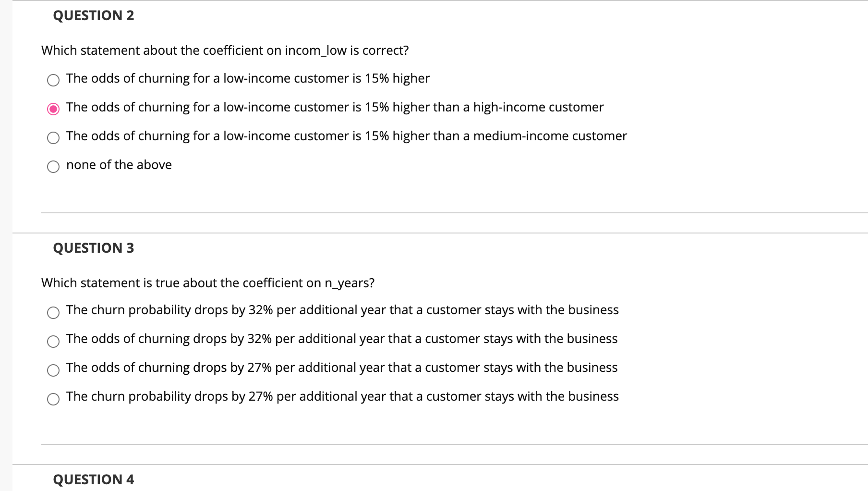Choose 'higher than a medium-income customer' option
Viewport: 868px width, 491px height.
pyautogui.click(x=53, y=138)
